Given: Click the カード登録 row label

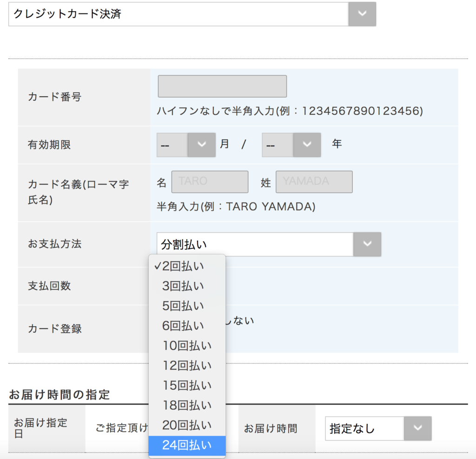Looking at the screenshot, I should tap(55, 328).
